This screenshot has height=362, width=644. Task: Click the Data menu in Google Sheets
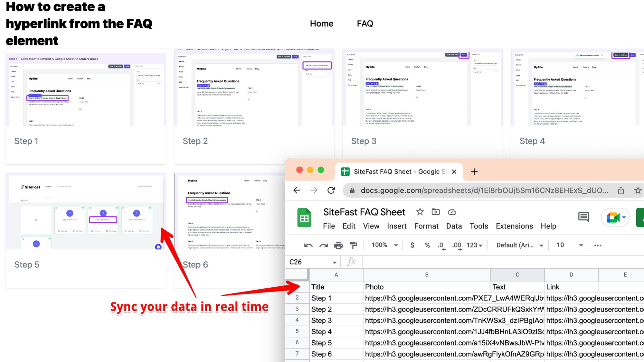click(453, 226)
